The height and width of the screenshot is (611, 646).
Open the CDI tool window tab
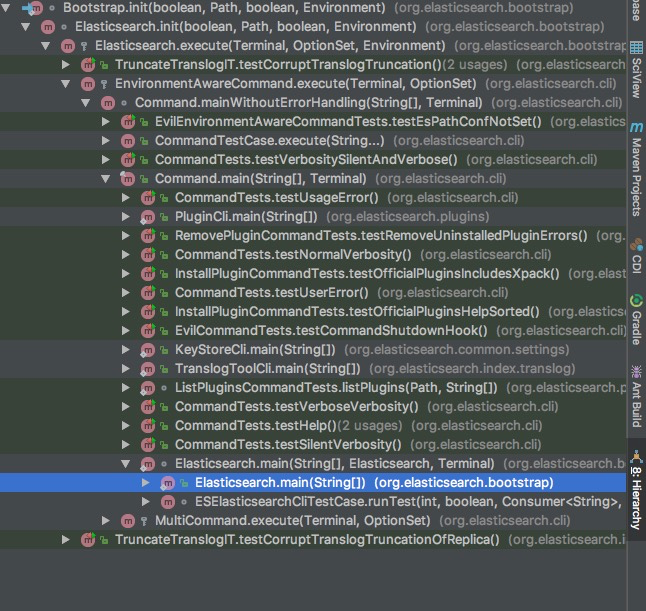(x=636, y=255)
